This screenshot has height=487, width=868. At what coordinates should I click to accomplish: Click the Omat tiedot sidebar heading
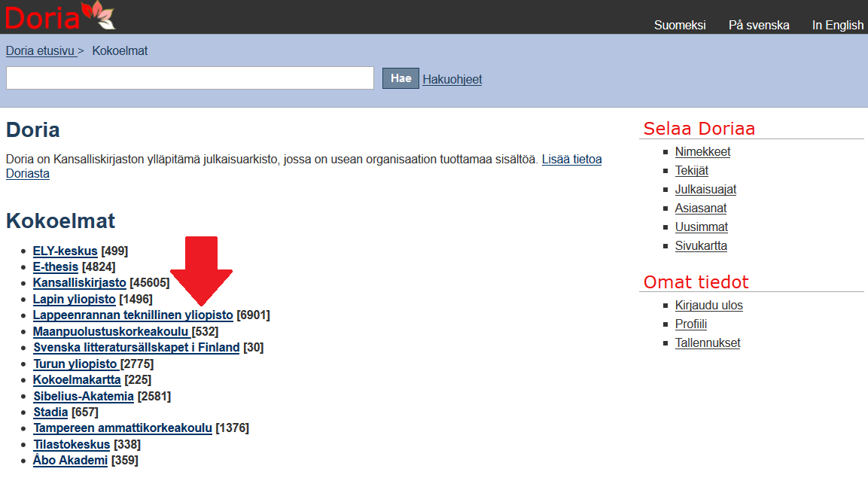click(x=696, y=282)
